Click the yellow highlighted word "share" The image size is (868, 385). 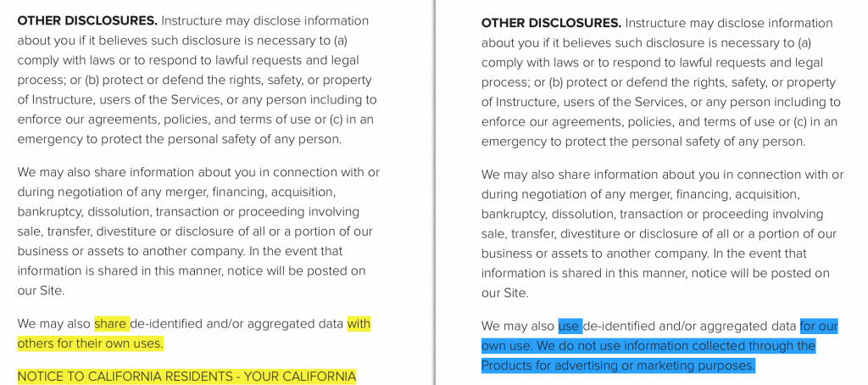click(x=112, y=323)
